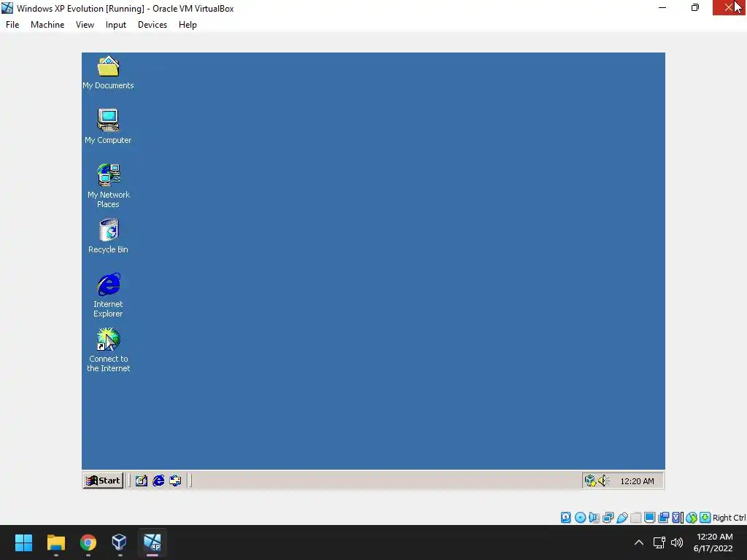Open the Windows 11 Start menu

pos(23,542)
